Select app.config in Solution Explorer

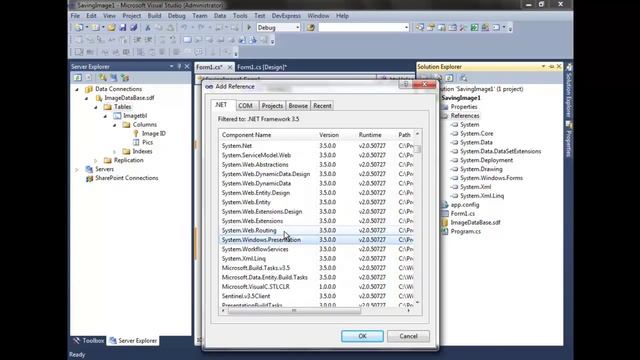(465, 204)
